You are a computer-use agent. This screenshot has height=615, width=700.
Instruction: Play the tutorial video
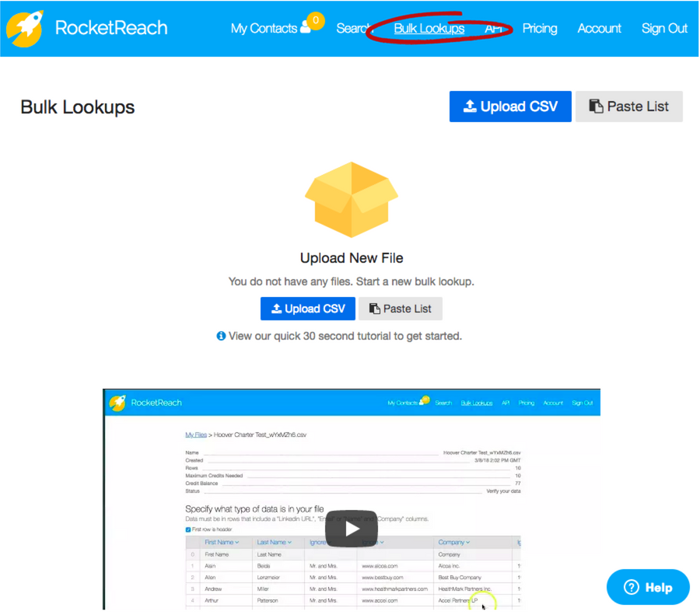click(x=352, y=529)
